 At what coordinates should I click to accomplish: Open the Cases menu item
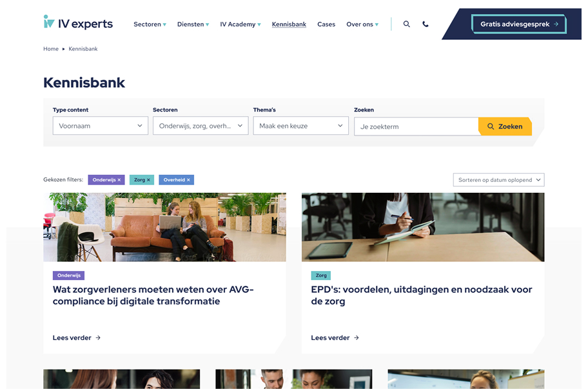326,24
